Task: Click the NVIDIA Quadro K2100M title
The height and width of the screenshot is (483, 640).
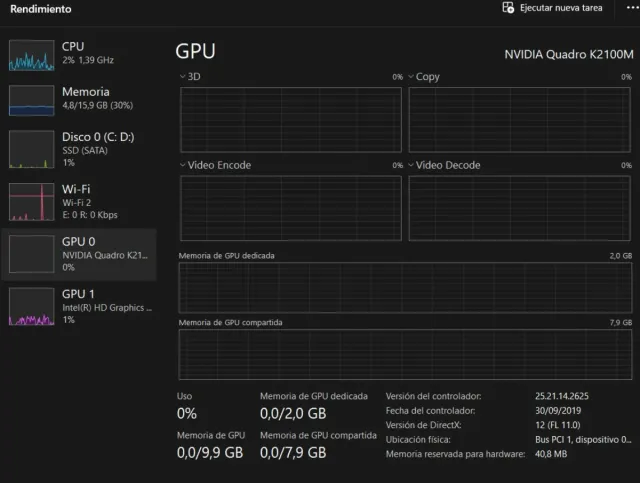Action: pos(569,54)
